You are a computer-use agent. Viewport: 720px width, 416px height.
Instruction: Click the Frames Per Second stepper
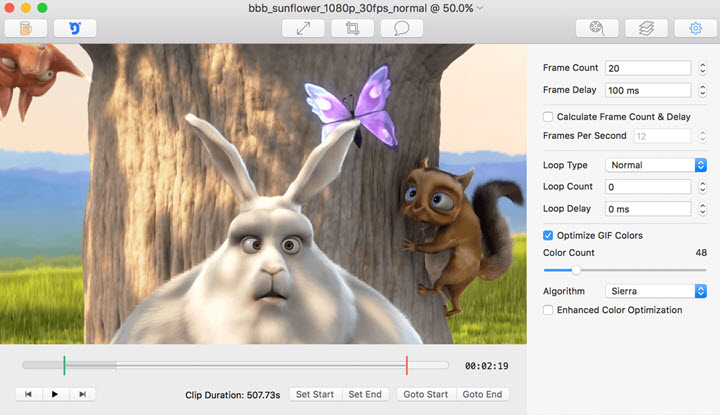[702, 136]
